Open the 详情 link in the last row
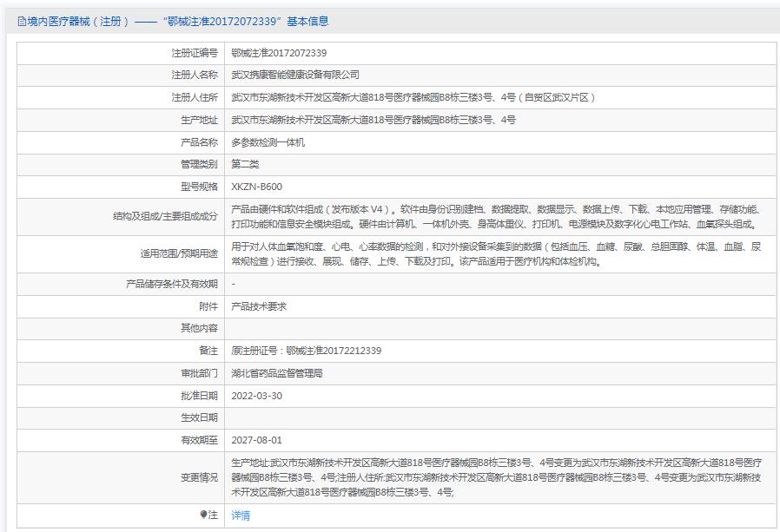780x532 pixels. click(241, 516)
